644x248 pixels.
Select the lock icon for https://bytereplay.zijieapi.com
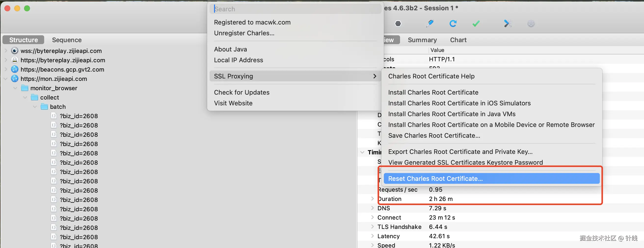coord(15,60)
